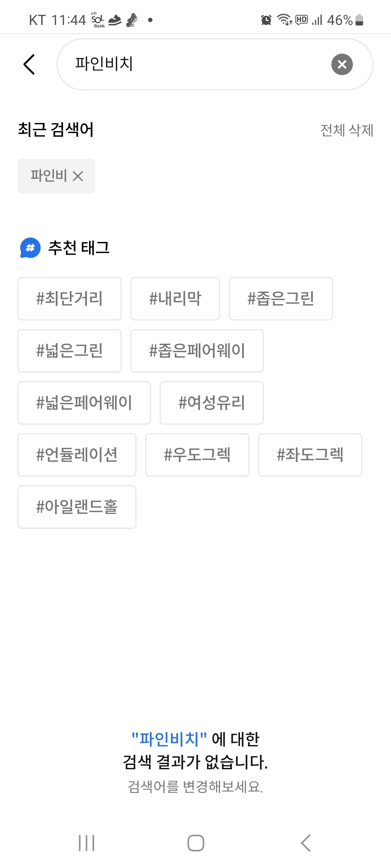
Task: Choose the #좁은그린 tag
Action: (x=281, y=299)
